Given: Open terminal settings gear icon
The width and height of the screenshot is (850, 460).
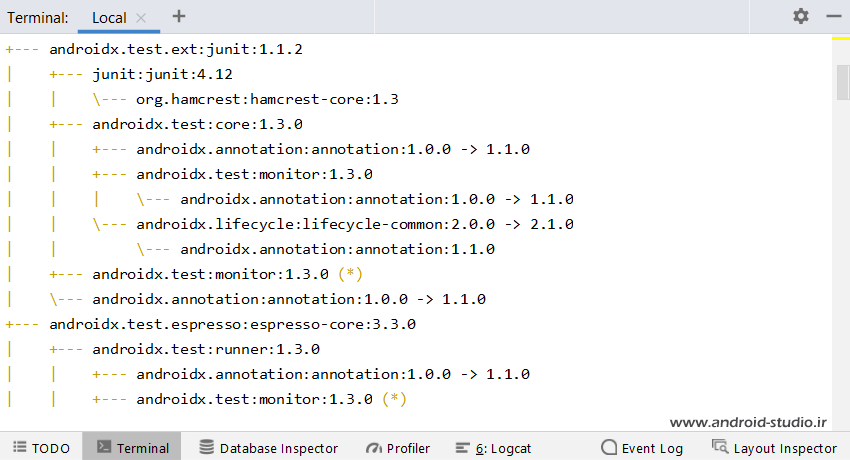Looking at the screenshot, I should point(801,16).
